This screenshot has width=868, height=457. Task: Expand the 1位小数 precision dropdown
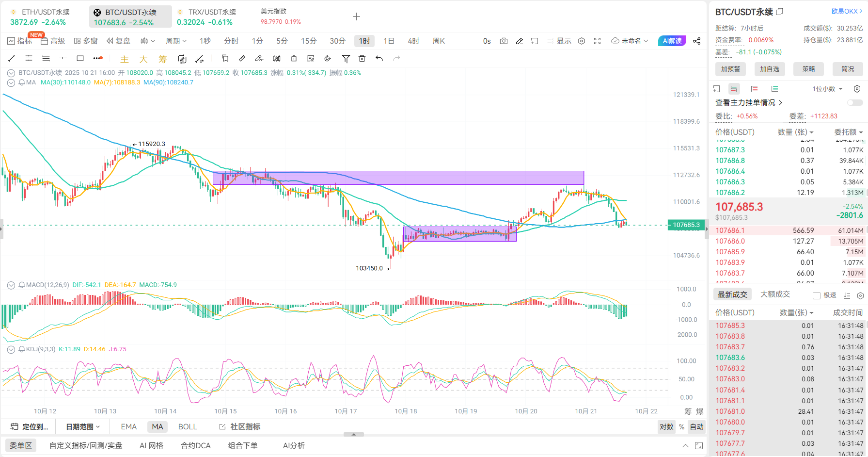click(x=827, y=89)
